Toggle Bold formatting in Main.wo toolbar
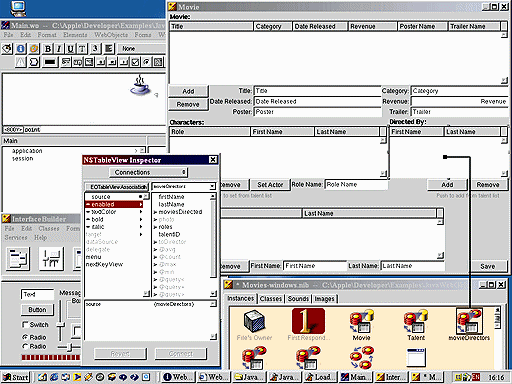 point(48,49)
